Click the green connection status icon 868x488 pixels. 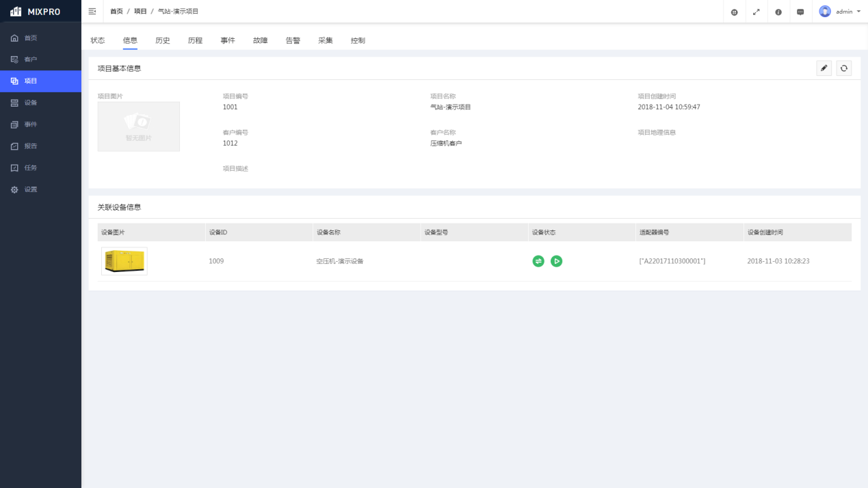point(538,261)
